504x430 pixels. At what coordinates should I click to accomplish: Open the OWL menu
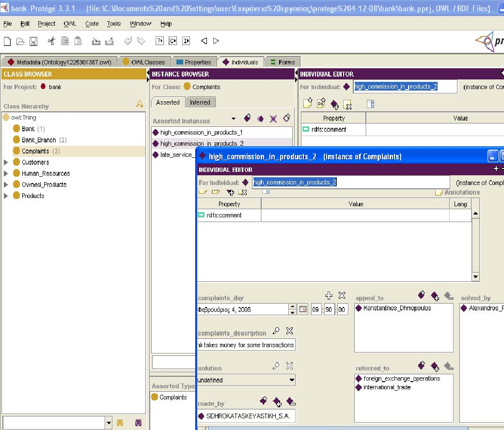coord(70,24)
